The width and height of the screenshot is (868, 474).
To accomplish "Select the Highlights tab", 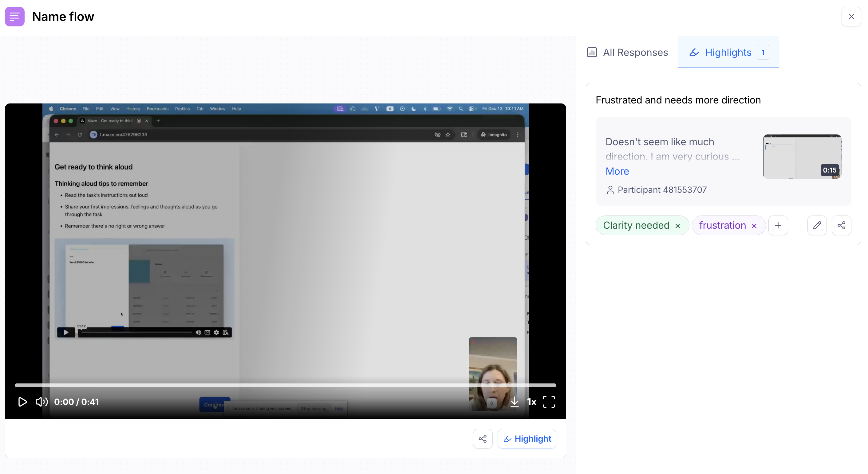I will (x=728, y=52).
